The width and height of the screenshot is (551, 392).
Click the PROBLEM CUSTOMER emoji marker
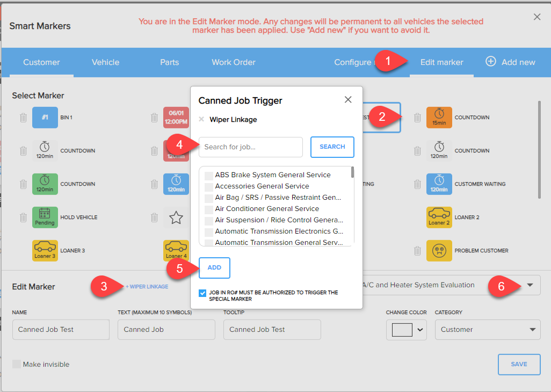(439, 250)
